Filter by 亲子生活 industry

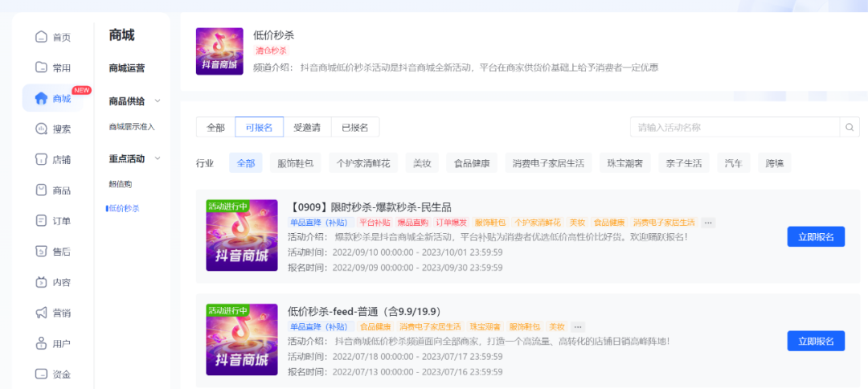pos(684,163)
